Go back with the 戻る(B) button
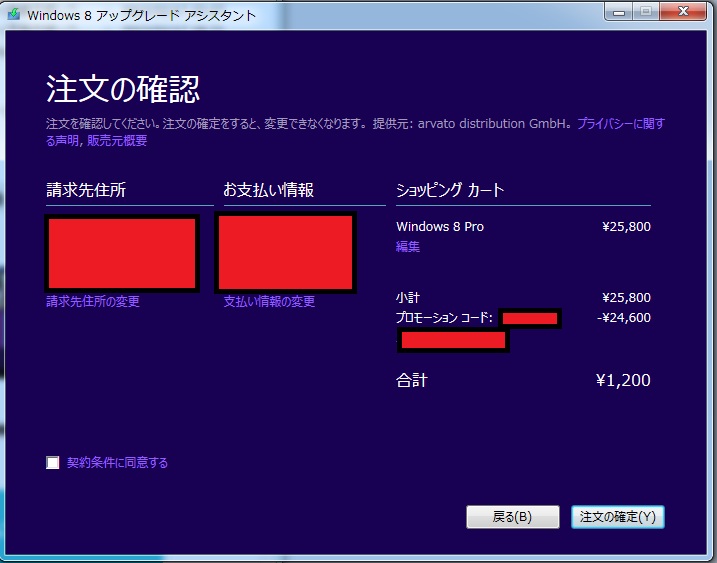 click(513, 517)
